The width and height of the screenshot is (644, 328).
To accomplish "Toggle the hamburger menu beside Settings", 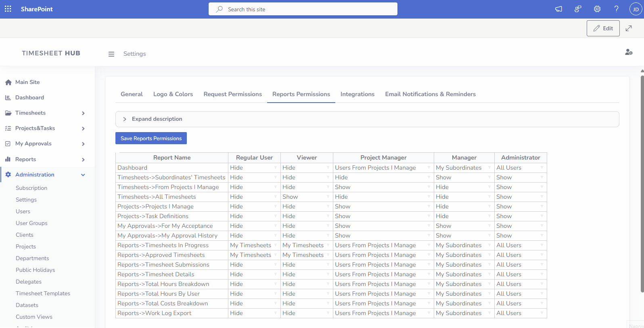I will pos(111,54).
